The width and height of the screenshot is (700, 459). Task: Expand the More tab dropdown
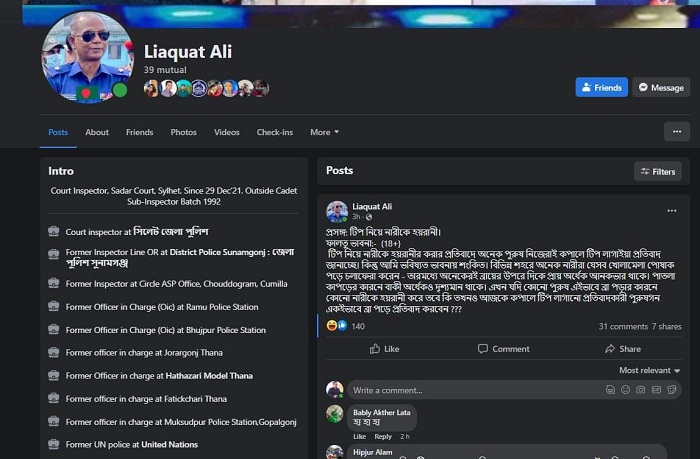pyautogui.click(x=325, y=132)
